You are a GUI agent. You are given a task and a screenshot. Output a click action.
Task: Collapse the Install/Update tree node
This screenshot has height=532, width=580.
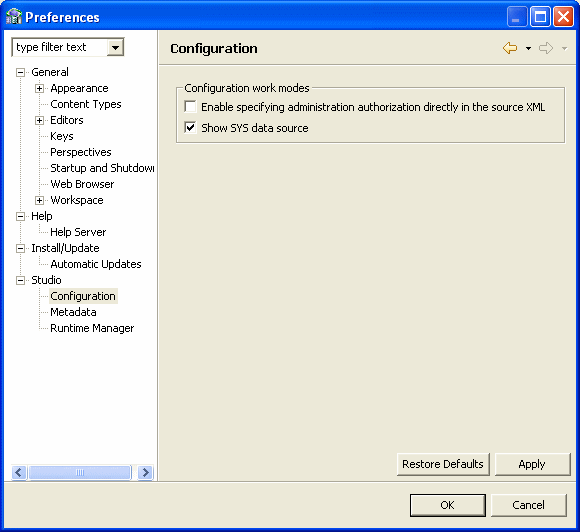pyautogui.click(x=21, y=248)
